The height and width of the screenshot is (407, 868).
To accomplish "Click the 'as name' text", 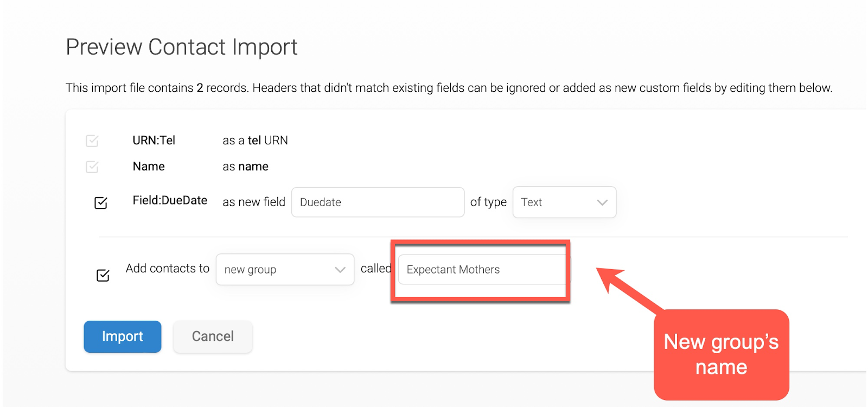I will point(245,167).
